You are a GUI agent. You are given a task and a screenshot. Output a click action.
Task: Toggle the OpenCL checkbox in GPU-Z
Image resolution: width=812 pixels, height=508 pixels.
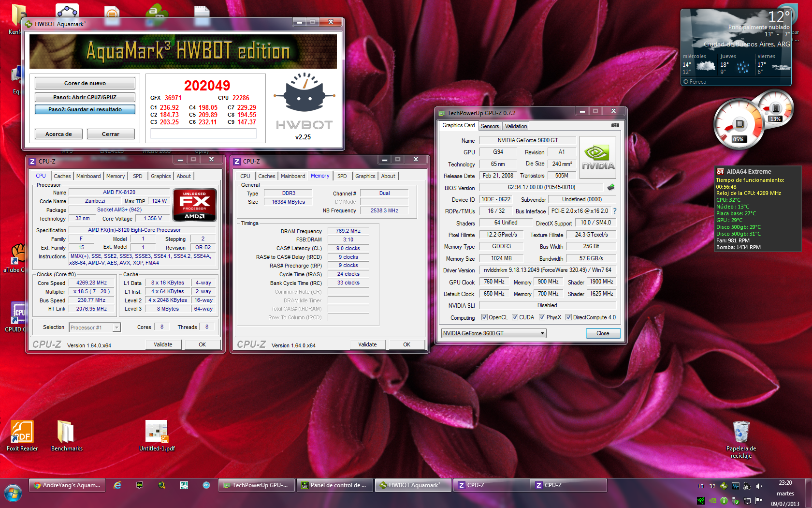click(x=484, y=317)
